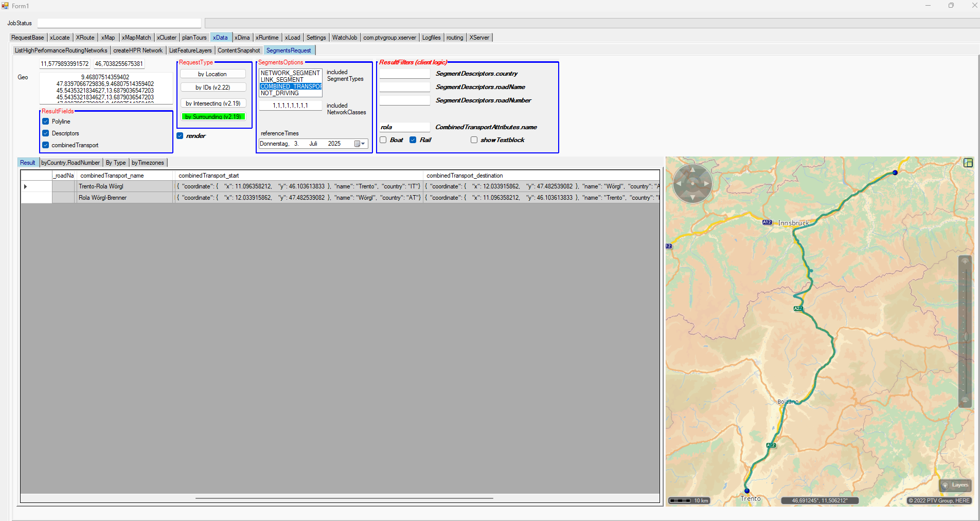
Task: Expand the first row Trento-Rola Wörgl arrow
Action: click(25, 186)
